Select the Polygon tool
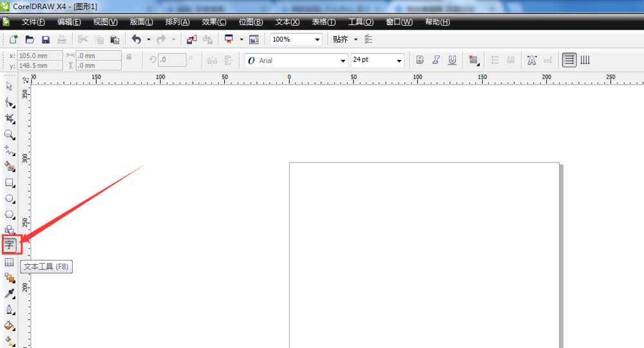 10,215
